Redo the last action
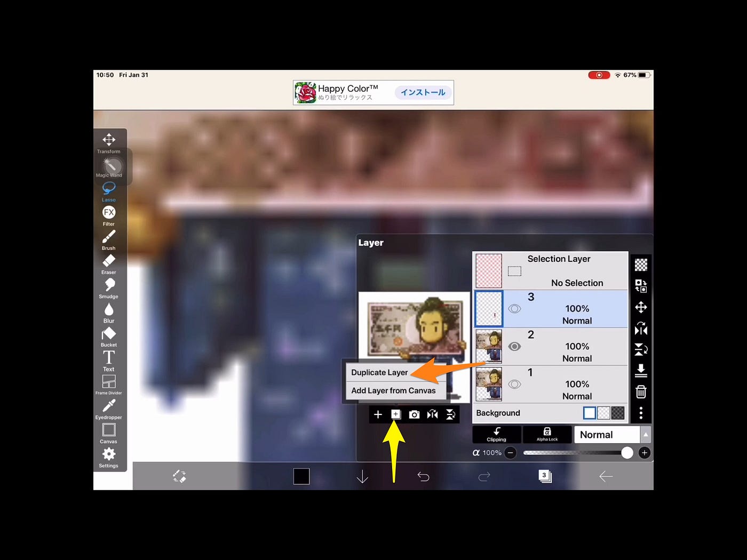 (x=484, y=476)
